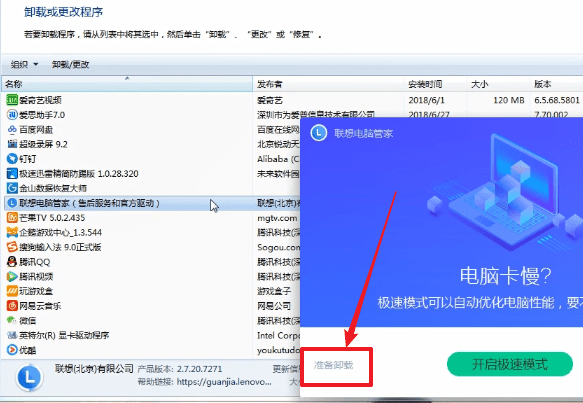Click the 金山数据恢复大师 icon
Screen dimensions: 583x403
point(12,188)
